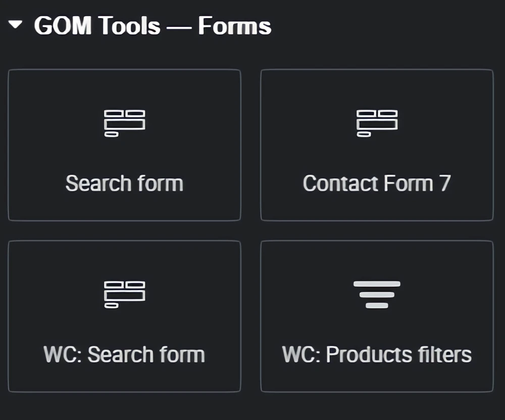Activate the Search form widget tile
This screenshot has width=505, height=420.
tap(125, 145)
